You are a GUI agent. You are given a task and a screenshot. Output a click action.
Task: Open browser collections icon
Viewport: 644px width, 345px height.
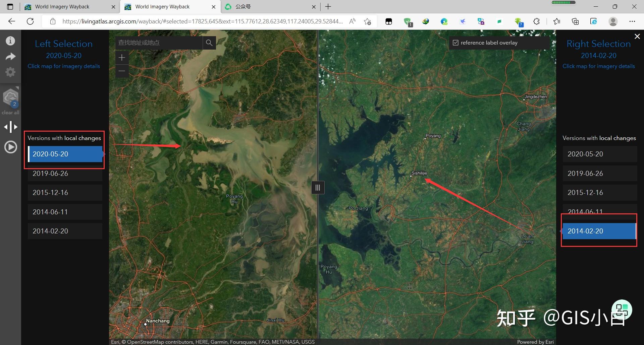(x=575, y=21)
